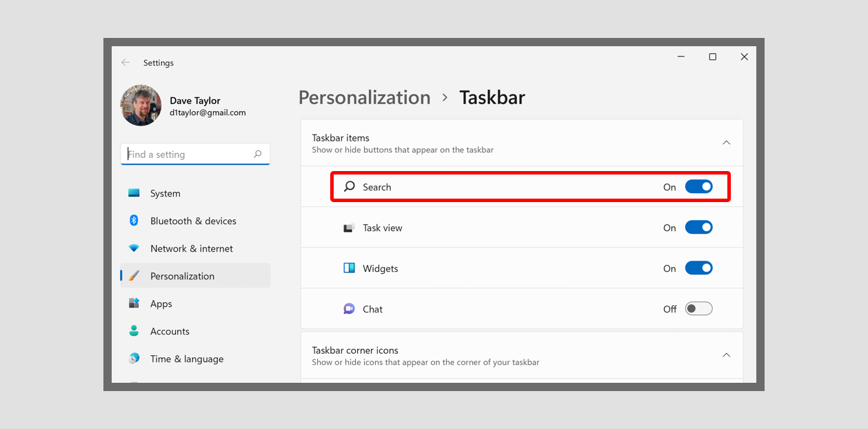Click the Network & internet wifi icon
868x429 pixels.
pos(135,248)
